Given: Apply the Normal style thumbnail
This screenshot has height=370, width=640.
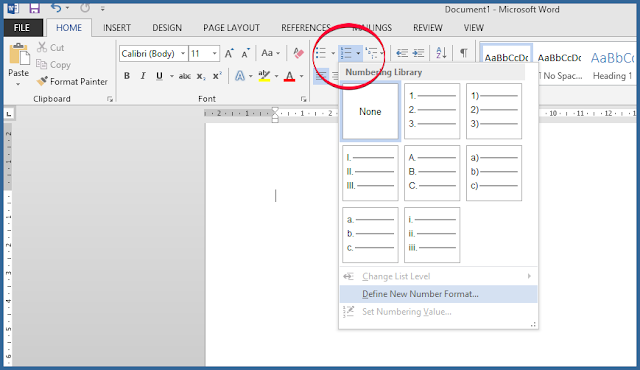Looking at the screenshot, I should pos(507,55).
